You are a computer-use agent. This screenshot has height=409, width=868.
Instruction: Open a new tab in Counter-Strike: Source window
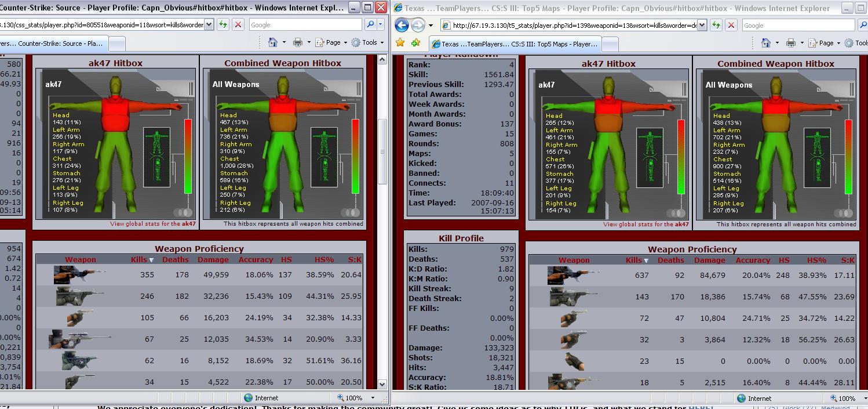(x=117, y=44)
